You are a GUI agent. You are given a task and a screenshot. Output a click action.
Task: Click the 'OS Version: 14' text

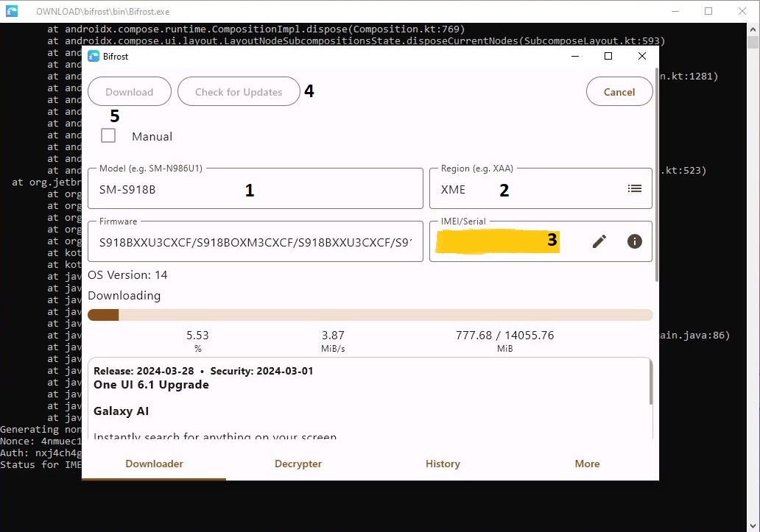tap(127, 275)
